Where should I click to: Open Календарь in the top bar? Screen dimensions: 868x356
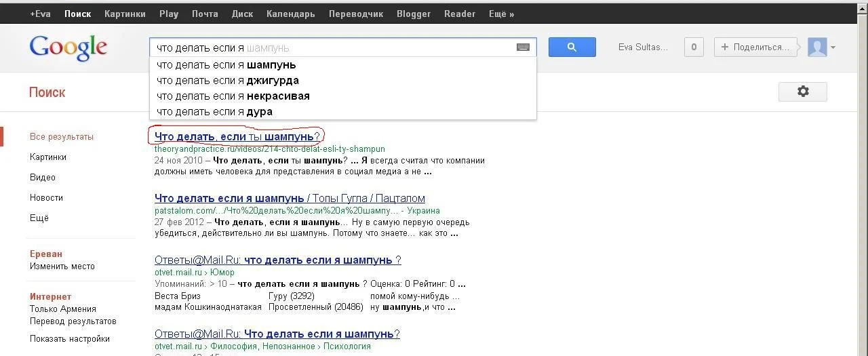291,14
